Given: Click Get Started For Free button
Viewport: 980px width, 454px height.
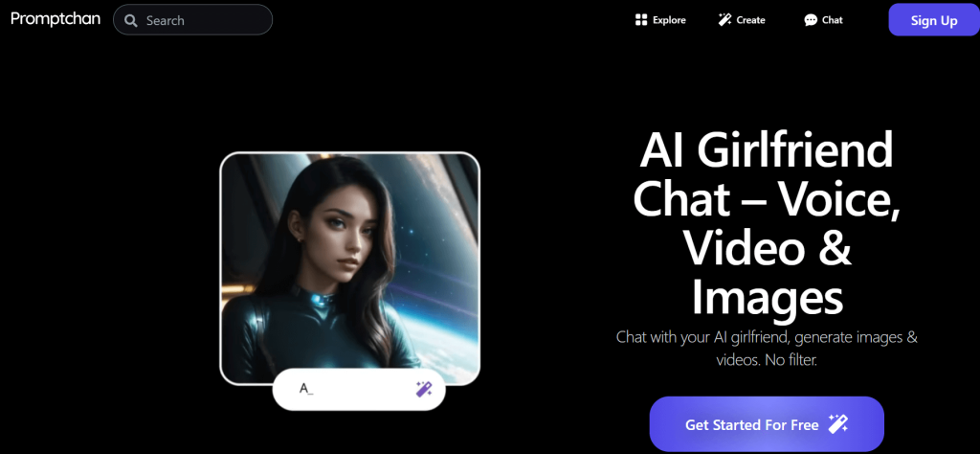Looking at the screenshot, I should (767, 424).
